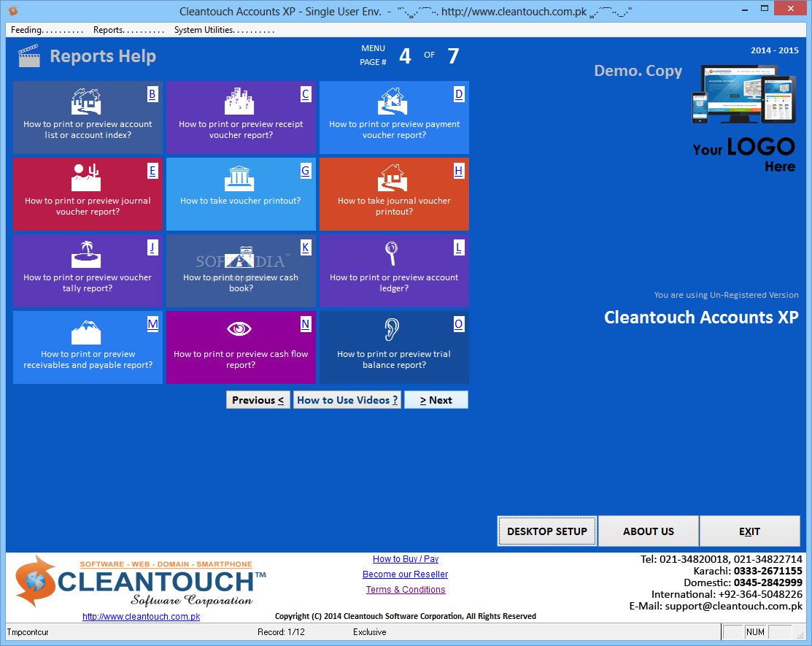Click the clapperboard icon beside Reports Help

(x=29, y=56)
